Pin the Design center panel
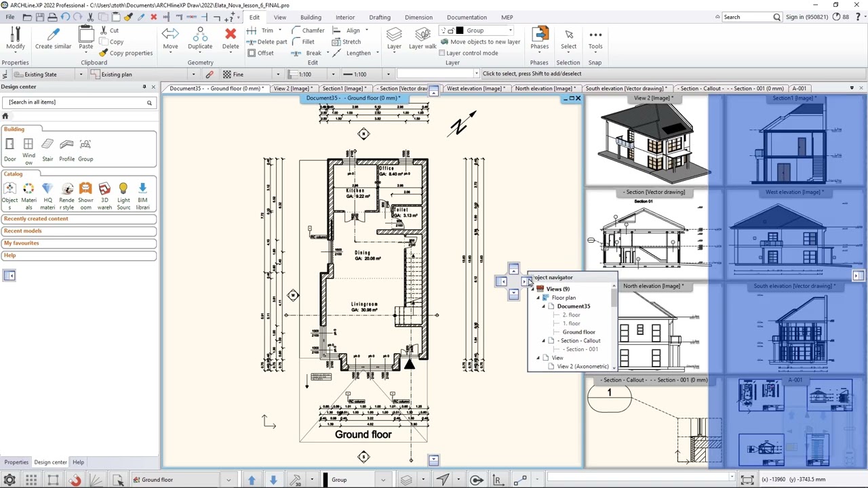The image size is (868, 488). 144,87
